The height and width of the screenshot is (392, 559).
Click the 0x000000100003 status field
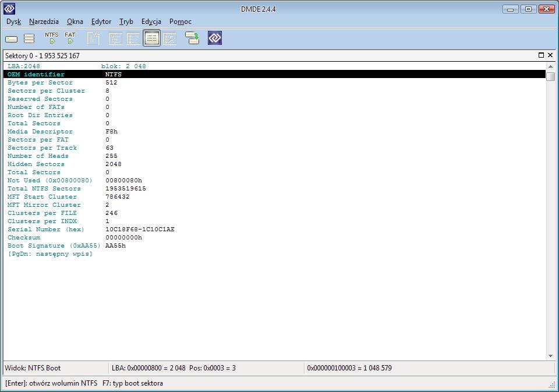click(x=430, y=368)
